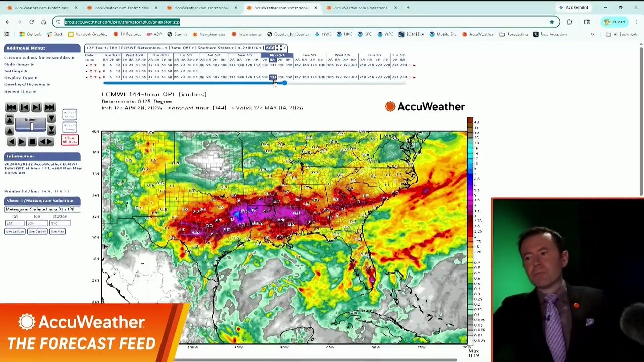
Task: Open the Meteogram Surface type dropdown
Action: (42, 209)
